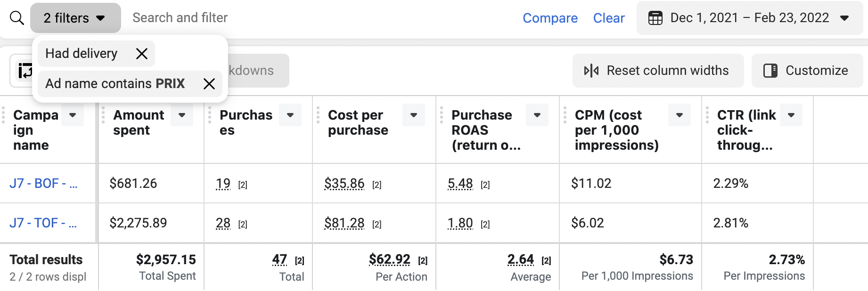Open Amount spent column dropdown arrow
Viewport: 868px width, 291px height.
pyautogui.click(x=182, y=115)
